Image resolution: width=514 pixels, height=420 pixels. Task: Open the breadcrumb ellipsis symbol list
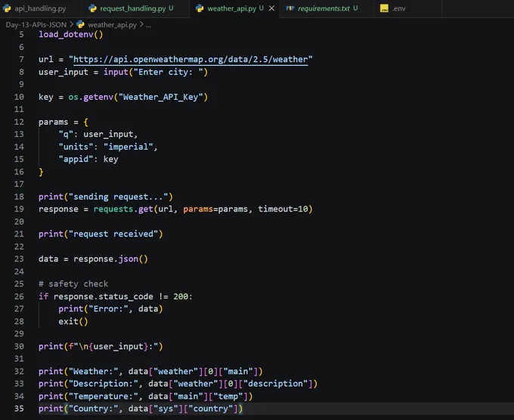[x=148, y=25]
